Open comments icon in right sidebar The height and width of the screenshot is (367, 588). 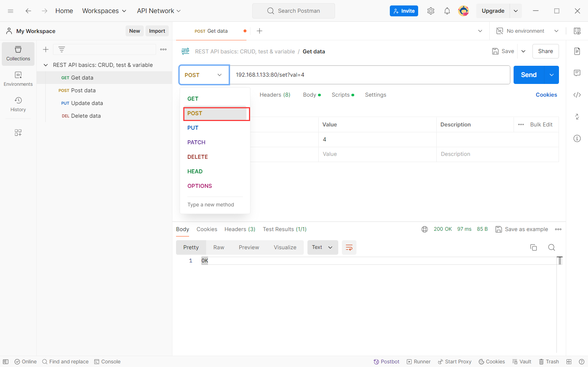pos(577,73)
